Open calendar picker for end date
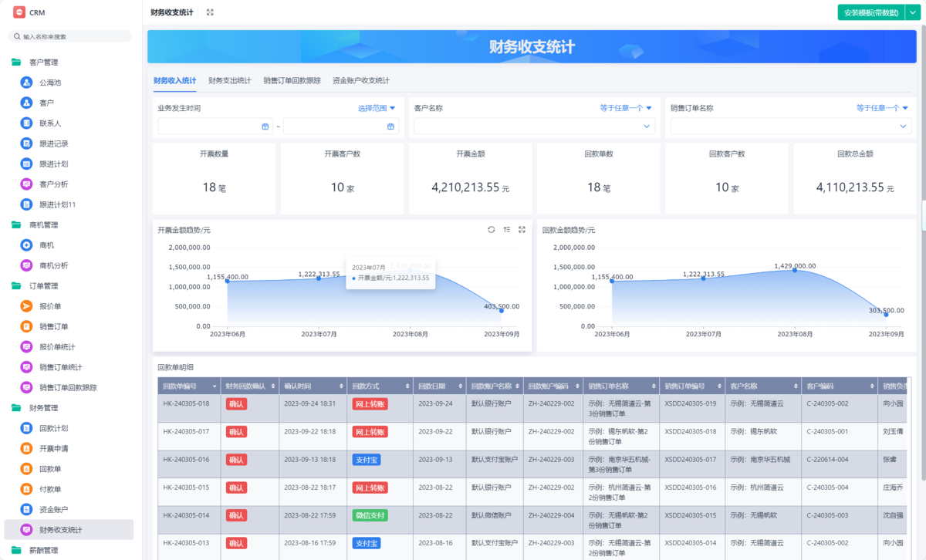The width and height of the screenshot is (926, 560). pyautogui.click(x=390, y=127)
